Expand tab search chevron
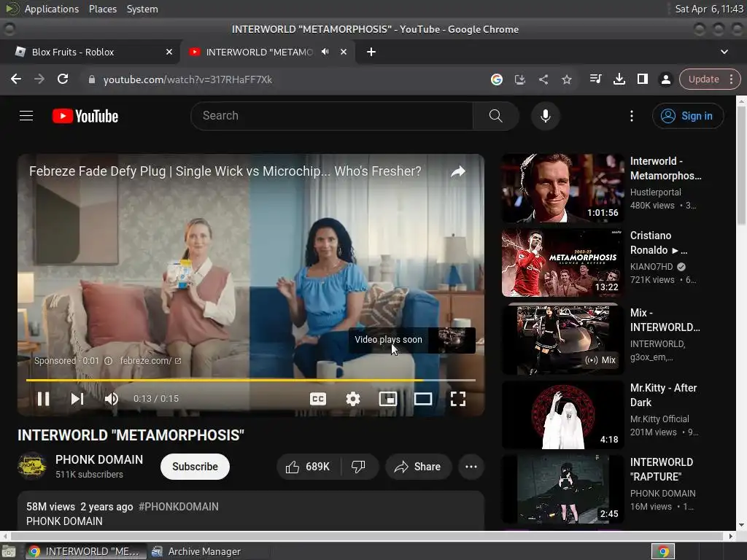This screenshot has height=560, width=747. pyautogui.click(x=724, y=52)
